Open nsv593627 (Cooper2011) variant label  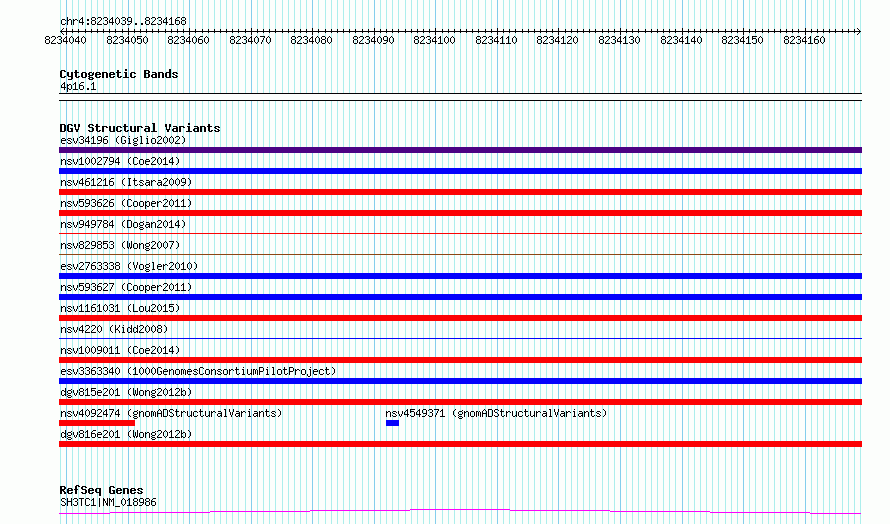pos(126,287)
